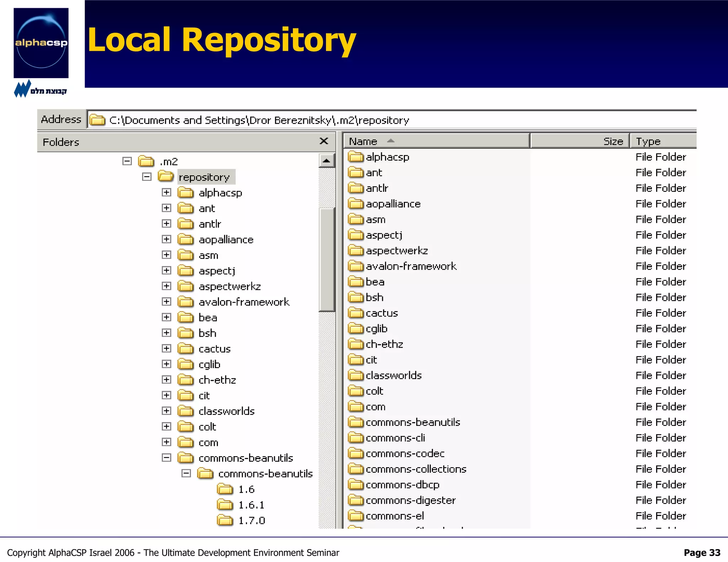Click the classworlds folder icon in file list
The width and height of the screenshot is (728, 562).
356,375
